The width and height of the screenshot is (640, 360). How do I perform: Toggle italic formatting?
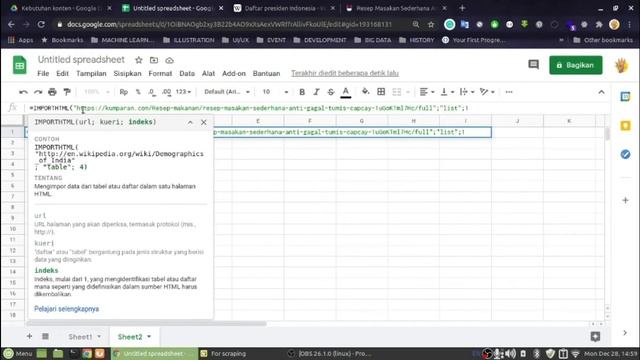click(x=316, y=92)
